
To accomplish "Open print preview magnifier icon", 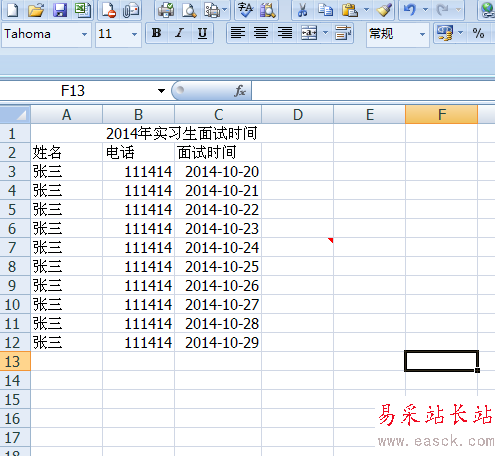I will point(189,10).
